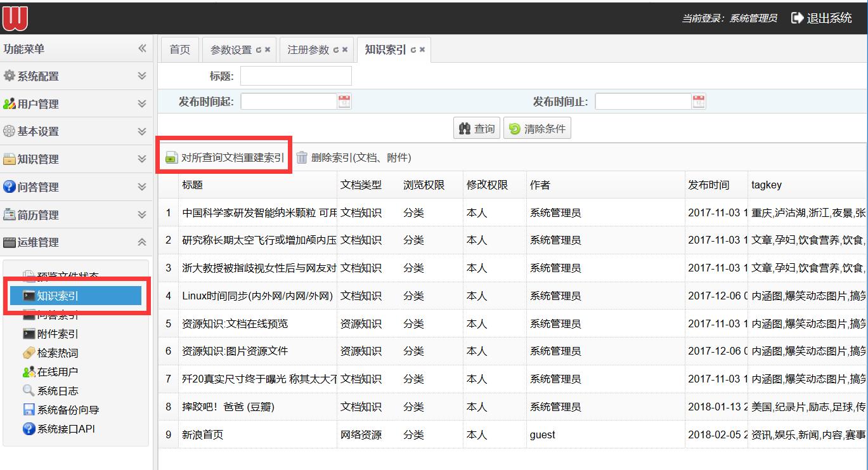Click the 标题 column header

click(x=257, y=185)
